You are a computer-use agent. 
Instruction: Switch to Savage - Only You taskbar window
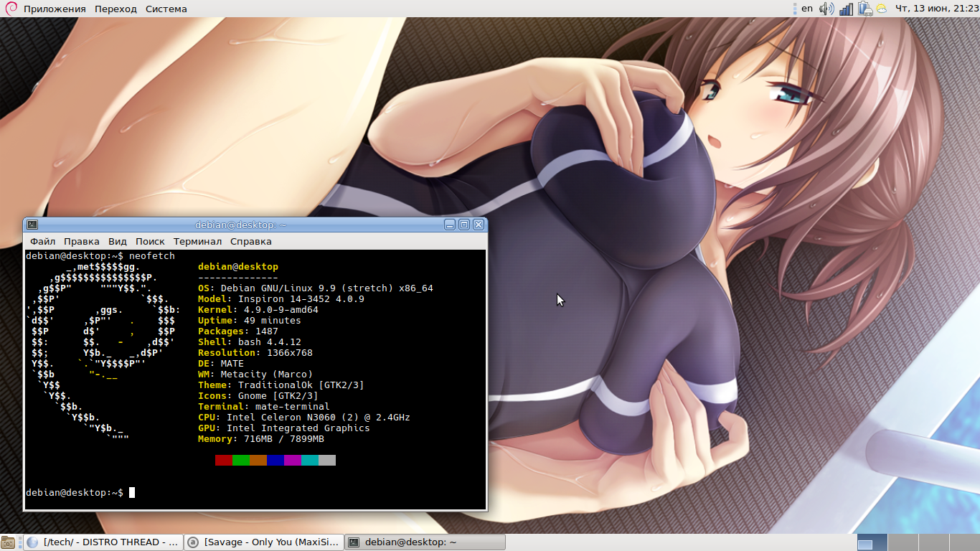click(x=264, y=542)
